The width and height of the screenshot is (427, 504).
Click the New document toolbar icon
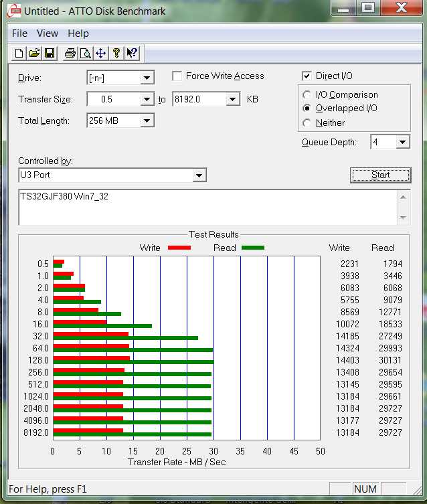19,54
